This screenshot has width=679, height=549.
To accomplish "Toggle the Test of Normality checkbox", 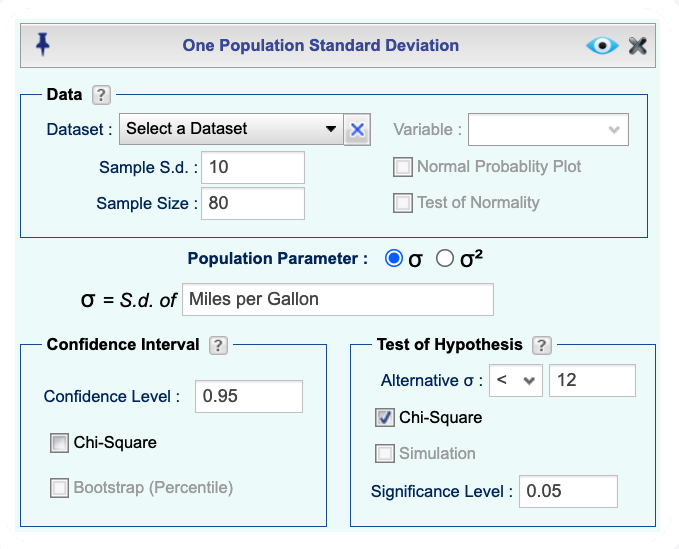I will 403,203.
